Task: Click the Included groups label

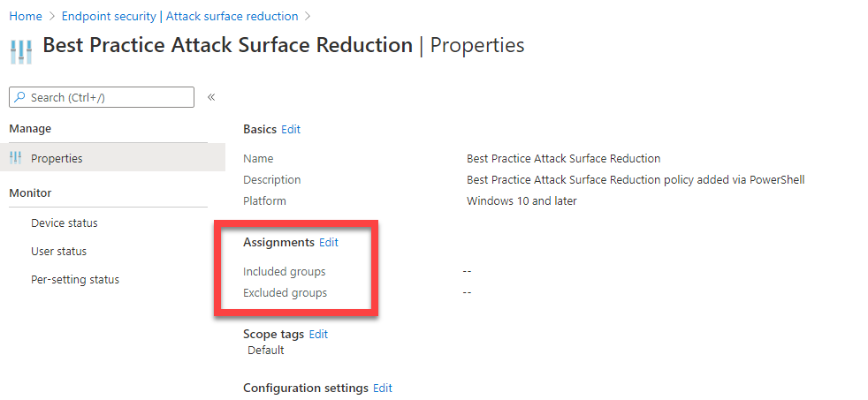Action: coord(284,271)
